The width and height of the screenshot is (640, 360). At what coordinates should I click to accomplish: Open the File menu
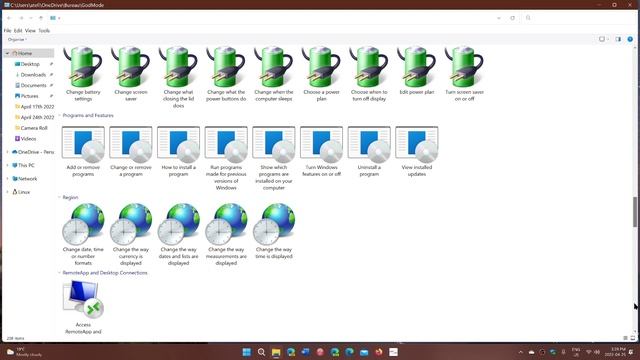pyautogui.click(x=7, y=31)
